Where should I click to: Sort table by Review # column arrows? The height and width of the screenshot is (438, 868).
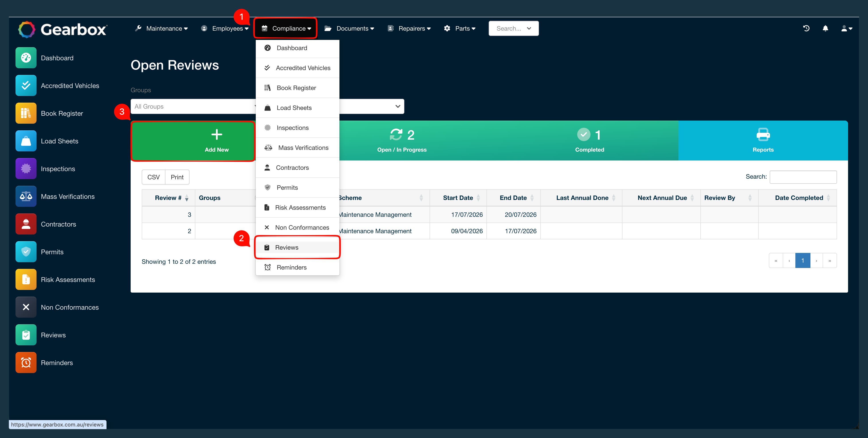pos(187,198)
